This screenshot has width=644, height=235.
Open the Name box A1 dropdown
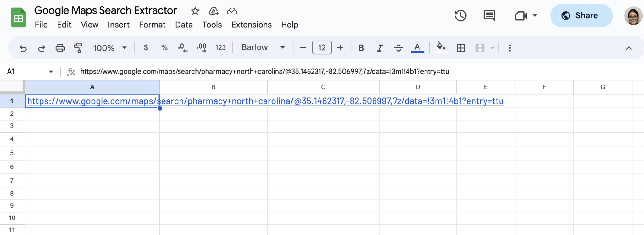point(51,72)
